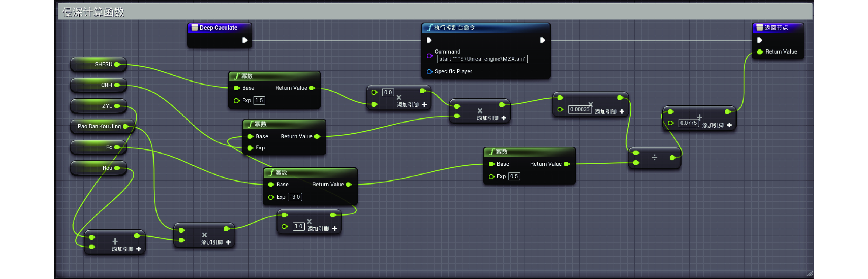Click the divide node output pin
This screenshot has width=868, height=279.
pos(672,158)
